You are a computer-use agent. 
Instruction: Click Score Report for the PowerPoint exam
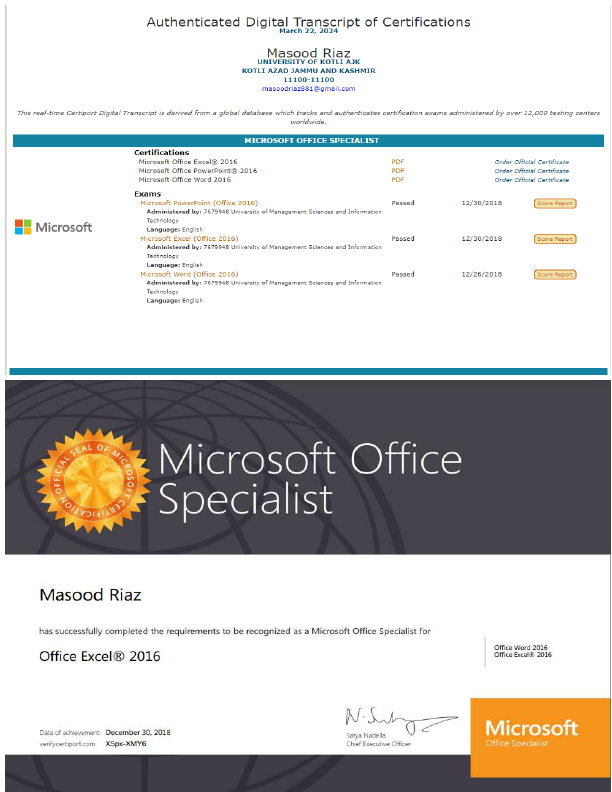pyautogui.click(x=555, y=203)
